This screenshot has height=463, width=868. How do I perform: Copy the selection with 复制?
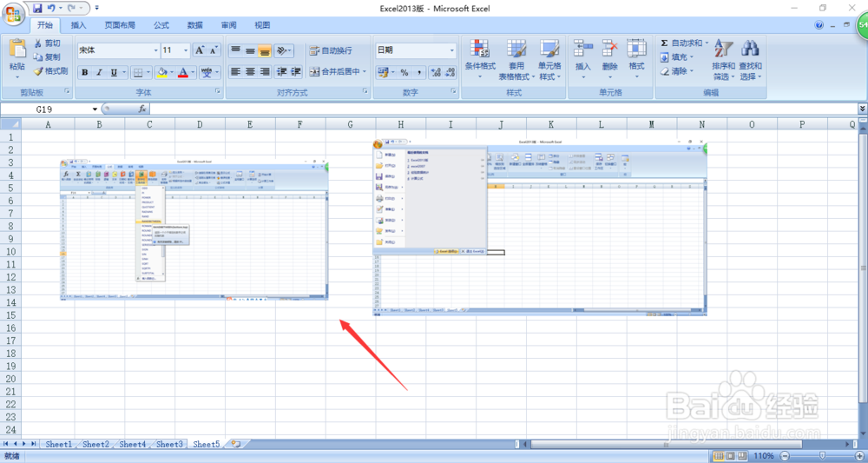(x=47, y=57)
